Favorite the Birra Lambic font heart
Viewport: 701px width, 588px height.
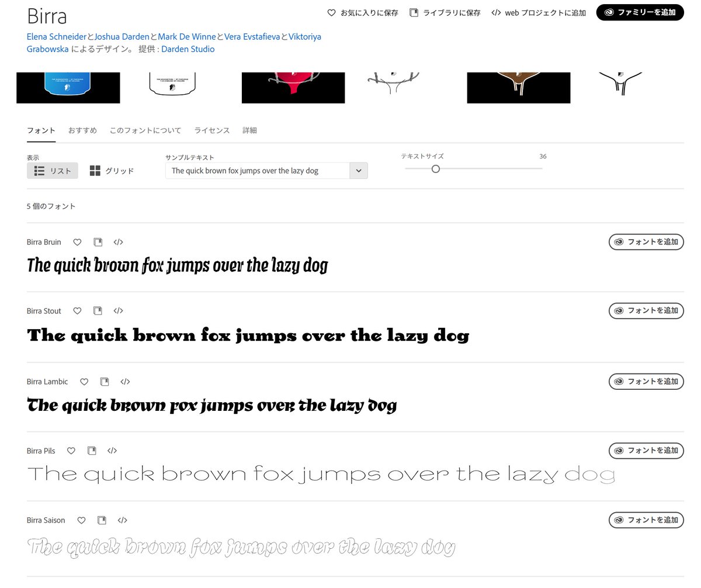coord(84,382)
